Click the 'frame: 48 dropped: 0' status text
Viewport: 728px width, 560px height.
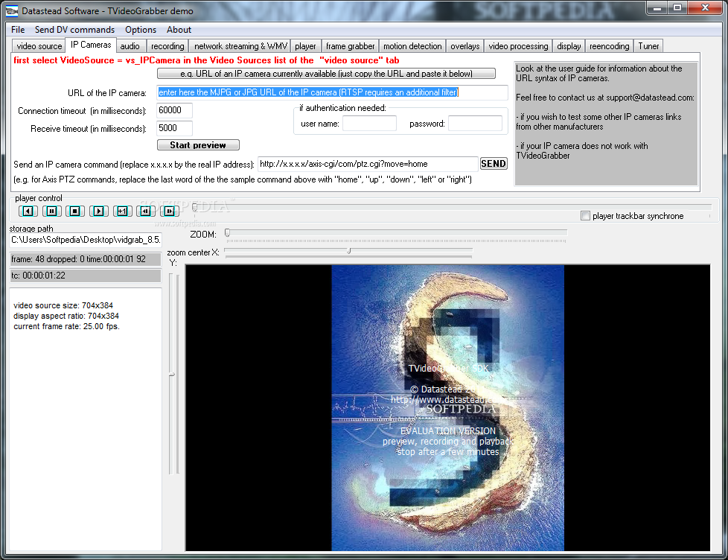78,259
